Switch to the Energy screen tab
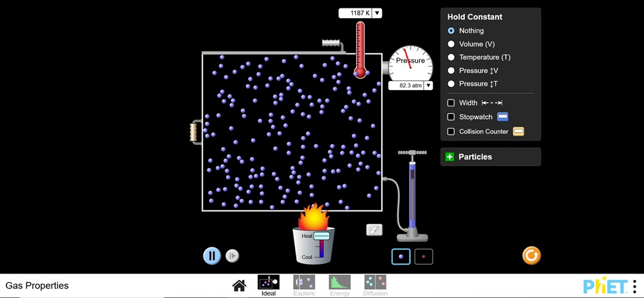 339,285
